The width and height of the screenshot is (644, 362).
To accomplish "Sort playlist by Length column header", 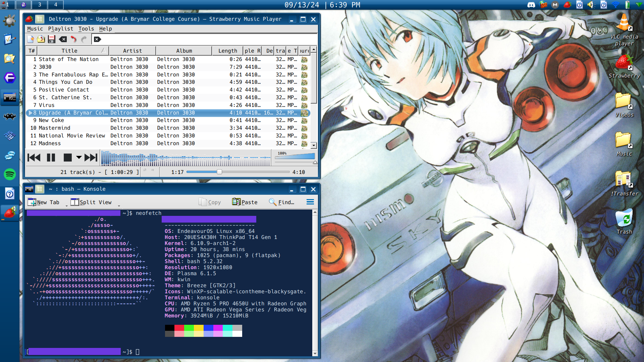I will click(228, 51).
